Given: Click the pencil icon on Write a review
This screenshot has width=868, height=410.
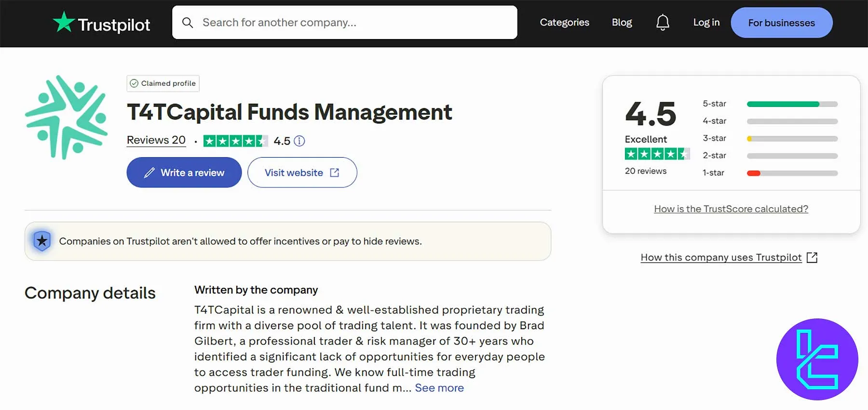Looking at the screenshot, I should click(x=149, y=172).
